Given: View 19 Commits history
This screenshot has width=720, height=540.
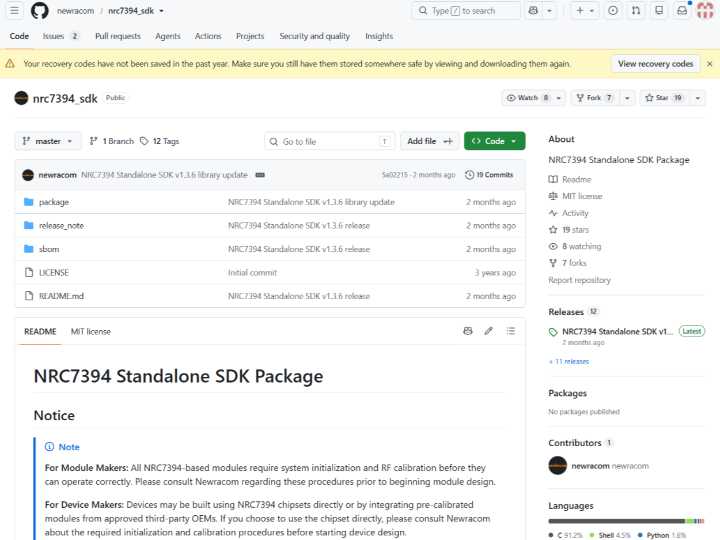Looking at the screenshot, I should pos(489,175).
